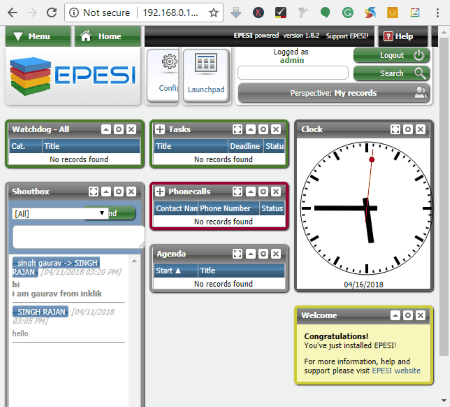
Task: Close the Phonecalls applet
Action: tap(276, 191)
